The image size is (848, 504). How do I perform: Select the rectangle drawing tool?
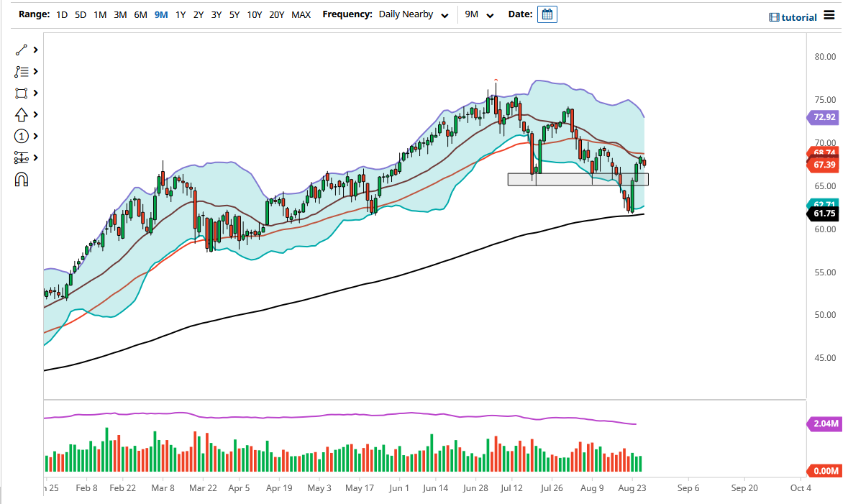(20, 93)
